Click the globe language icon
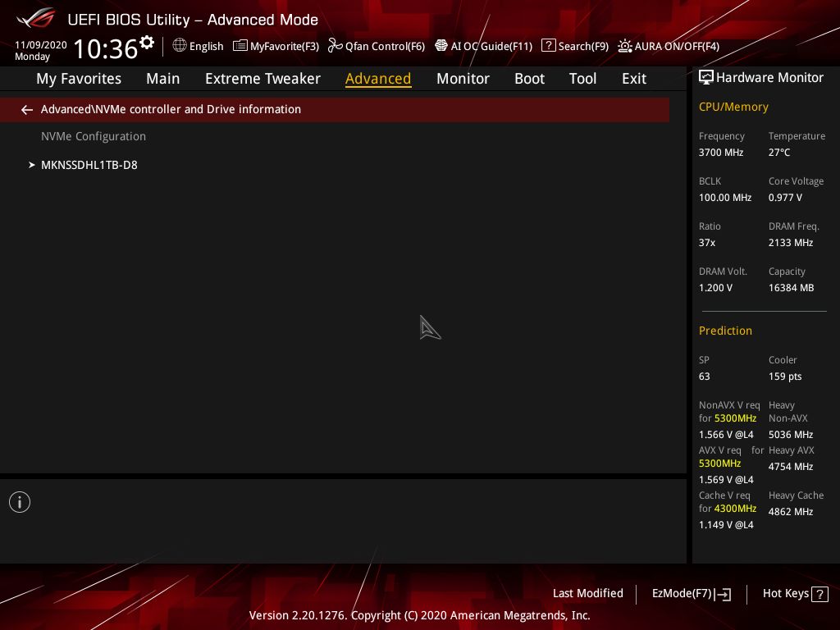 [180, 45]
